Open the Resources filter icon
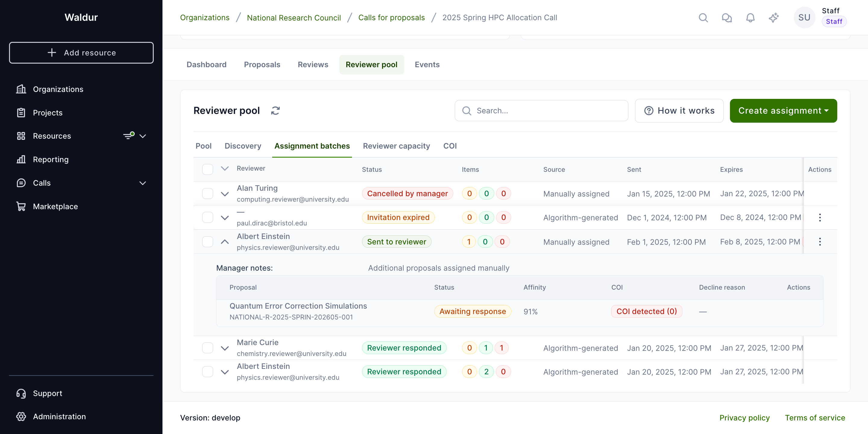868x434 pixels. pos(128,135)
